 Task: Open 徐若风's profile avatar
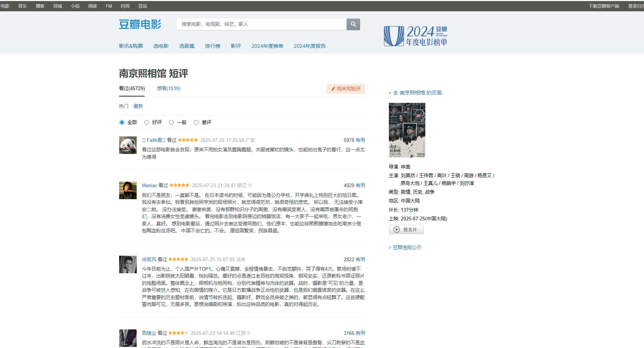tap(128, 264)
